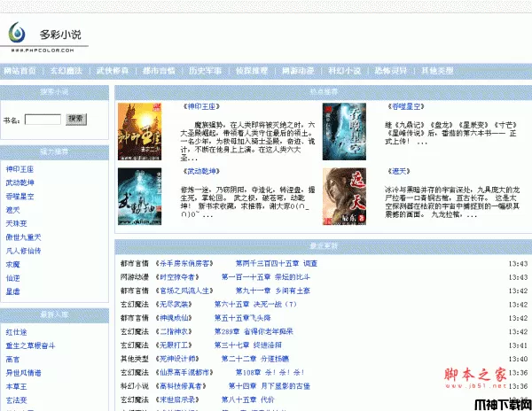Open 《吞噬星空》 title link in recommendations
Viewport: 532px width, 411px height.
coord(409,105)
